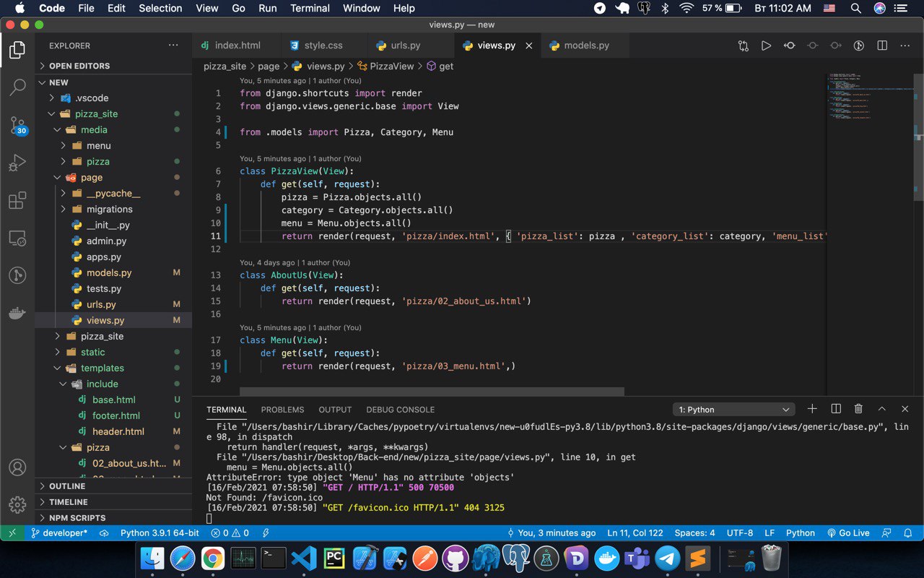Viewport: 924px width, 578px height.
Task: Click the notifications bell in status bar
Action: (x=908, y=533)
